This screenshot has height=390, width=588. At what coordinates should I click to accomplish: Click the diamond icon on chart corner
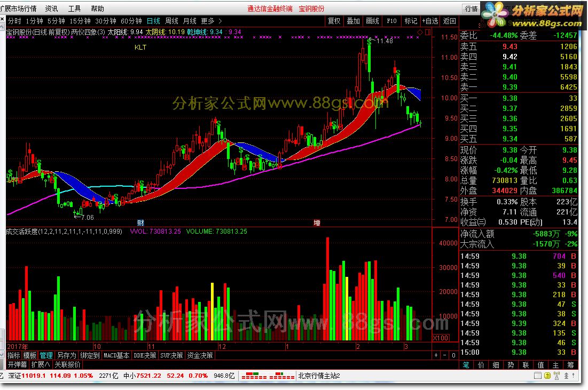click(x=420, y=32)
